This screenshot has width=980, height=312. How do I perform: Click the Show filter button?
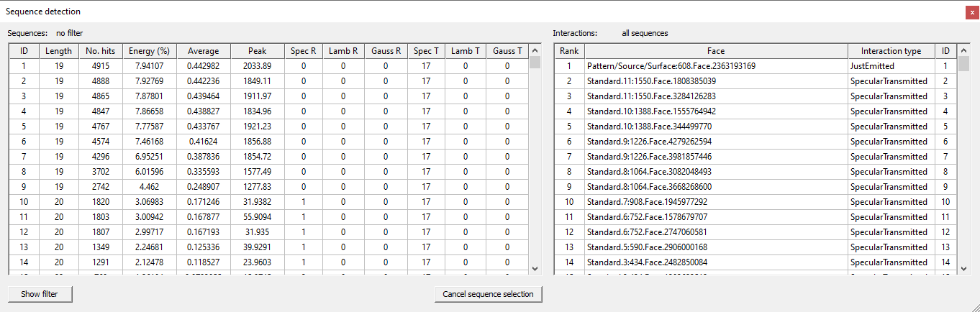click(x=40, y=294)
